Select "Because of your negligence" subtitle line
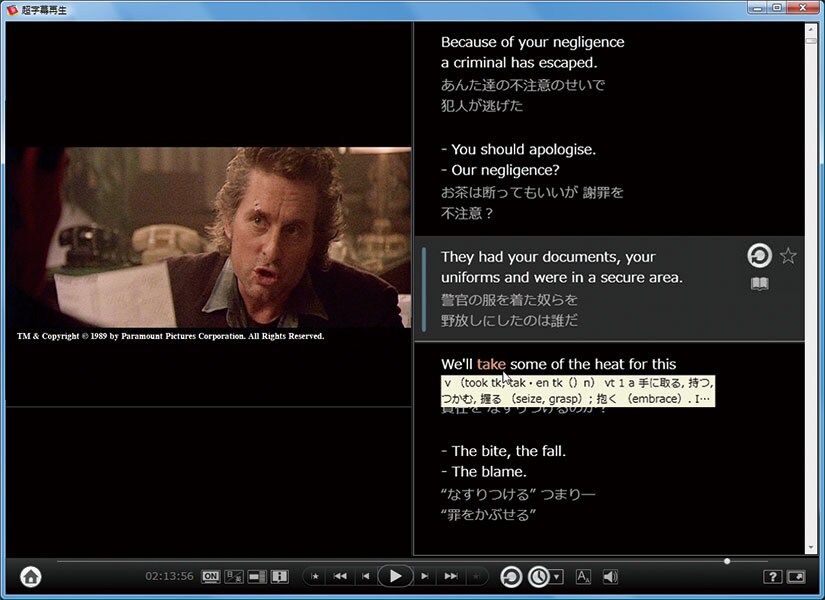This screenshot has width=825, height=600. coord(532,42)
